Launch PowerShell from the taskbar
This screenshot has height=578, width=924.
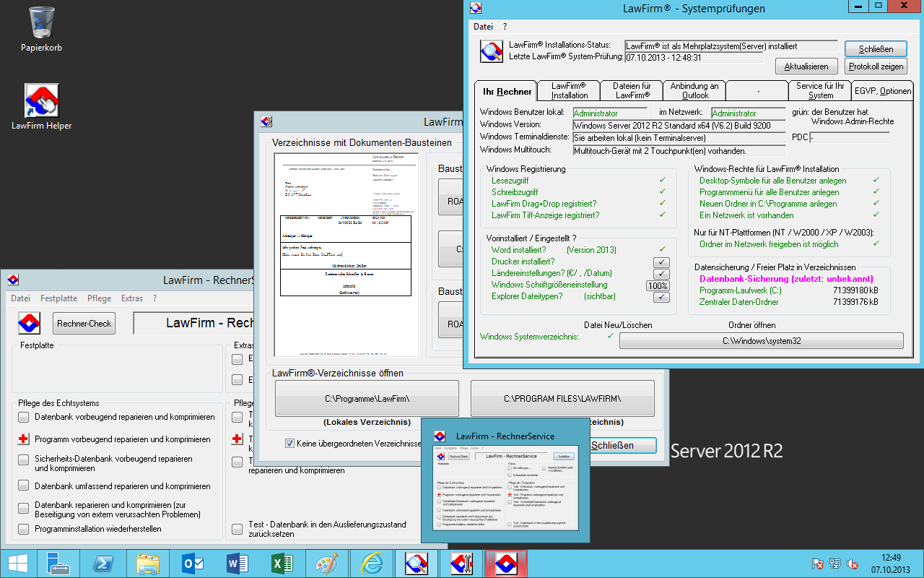(x=103, y=564)
